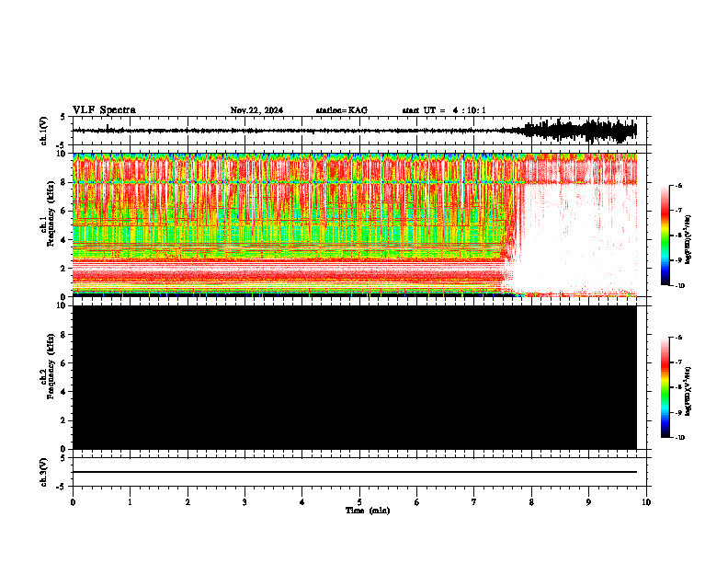Click the ch.2 colorbar log(PSD) unit label
The image size is (728, 563).
[689, 392]
